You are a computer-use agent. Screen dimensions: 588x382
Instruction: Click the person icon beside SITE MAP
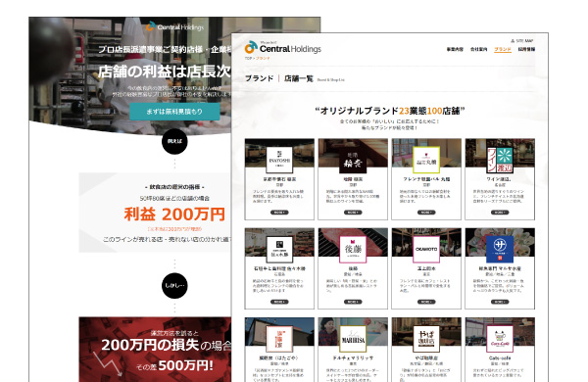513,41
